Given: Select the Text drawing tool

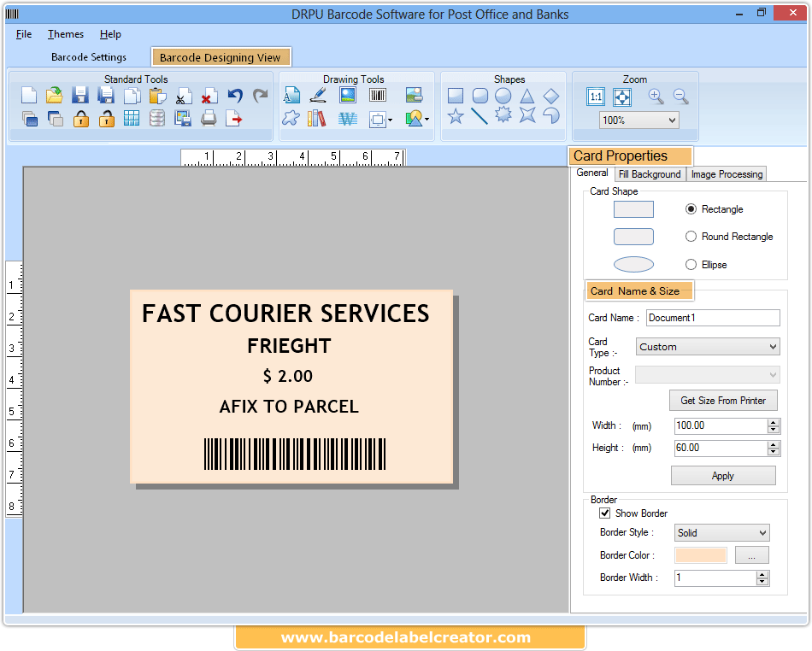Looking at the screenshot, I should [x=291, y=96].
